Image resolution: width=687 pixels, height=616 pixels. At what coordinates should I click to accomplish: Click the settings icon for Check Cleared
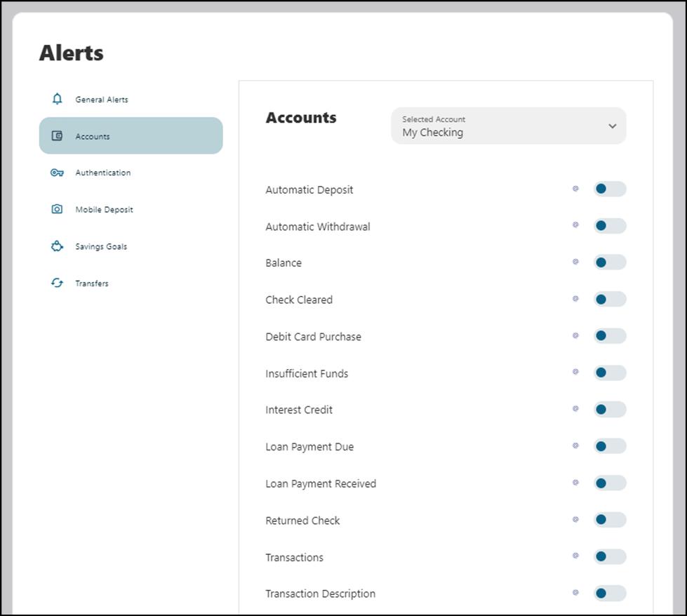coord(575,298)
